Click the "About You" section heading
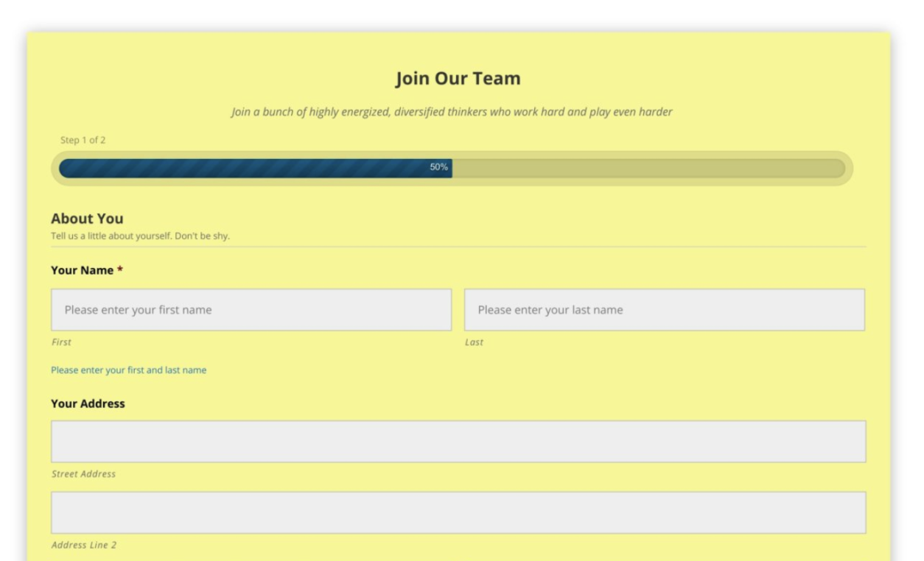 [x=87, y=219]
